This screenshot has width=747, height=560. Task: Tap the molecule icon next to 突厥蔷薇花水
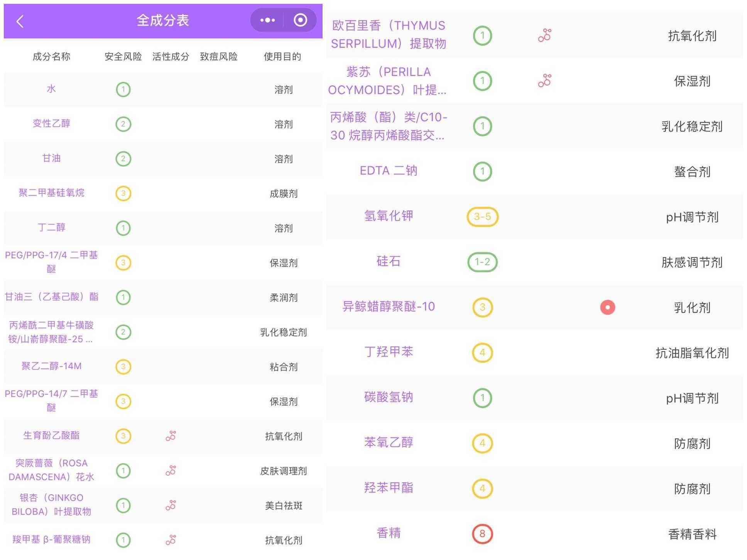(x=170, y=471)
